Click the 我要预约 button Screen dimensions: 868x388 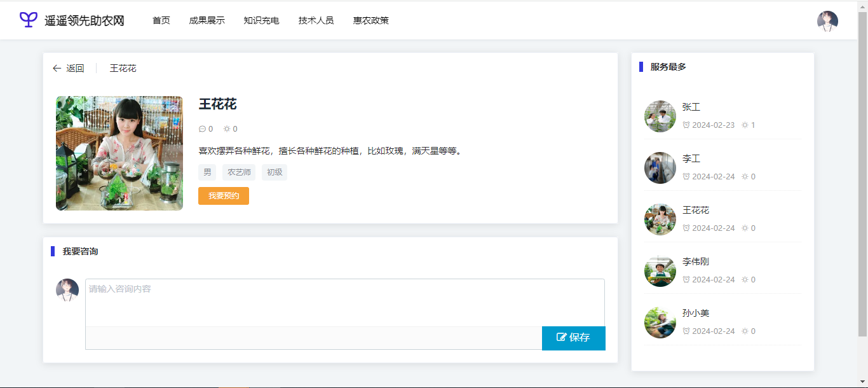(224, 196)
